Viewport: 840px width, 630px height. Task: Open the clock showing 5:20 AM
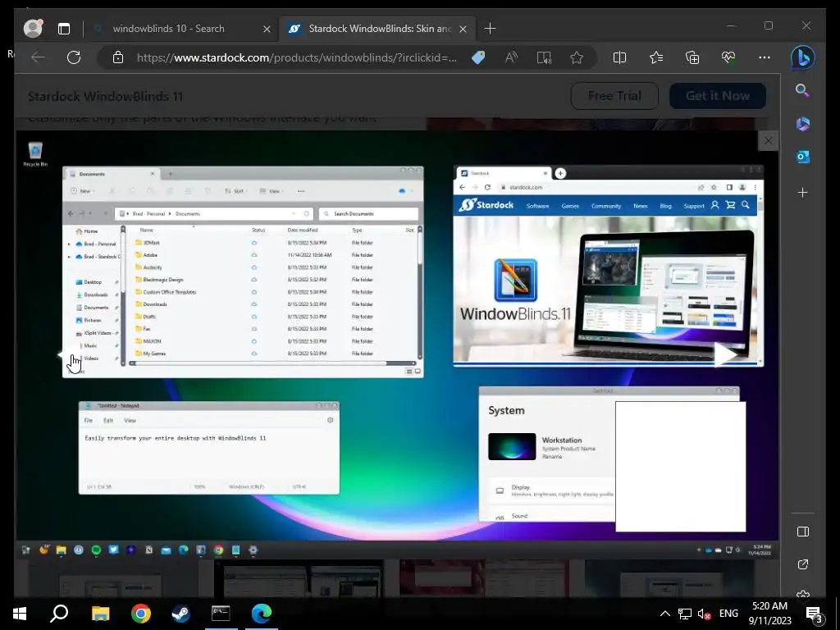click(x=769, y=614)
